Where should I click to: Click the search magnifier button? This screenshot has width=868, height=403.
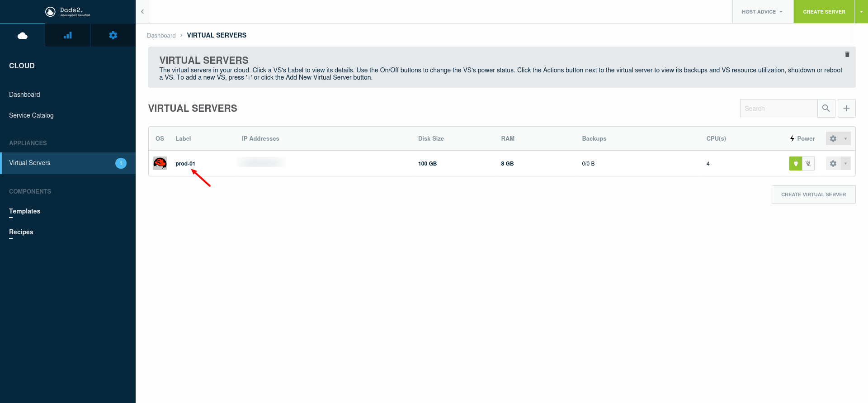tap(826, 108)
